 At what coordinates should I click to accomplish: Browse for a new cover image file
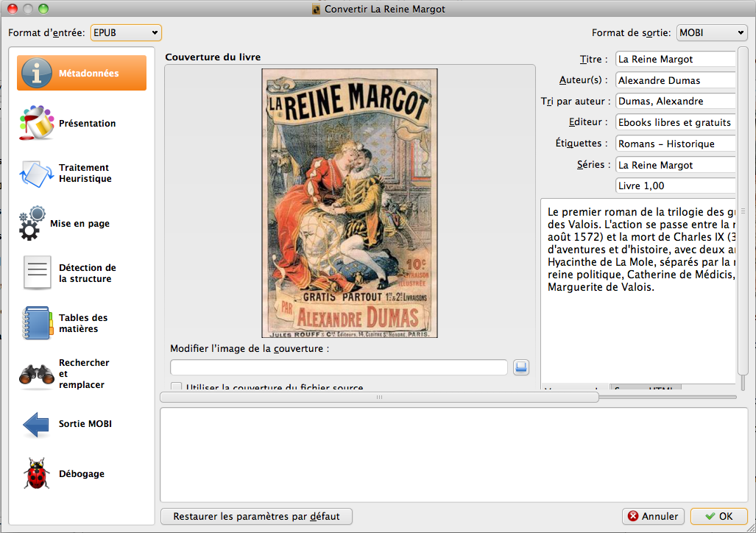click(x=520, y=367)
